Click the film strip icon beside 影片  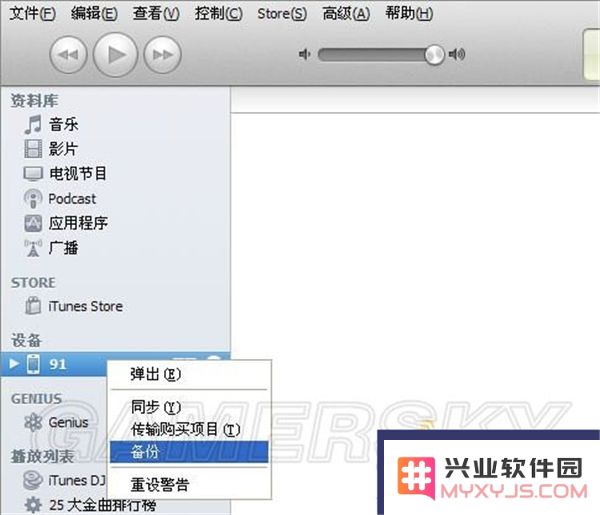[33, 149]
